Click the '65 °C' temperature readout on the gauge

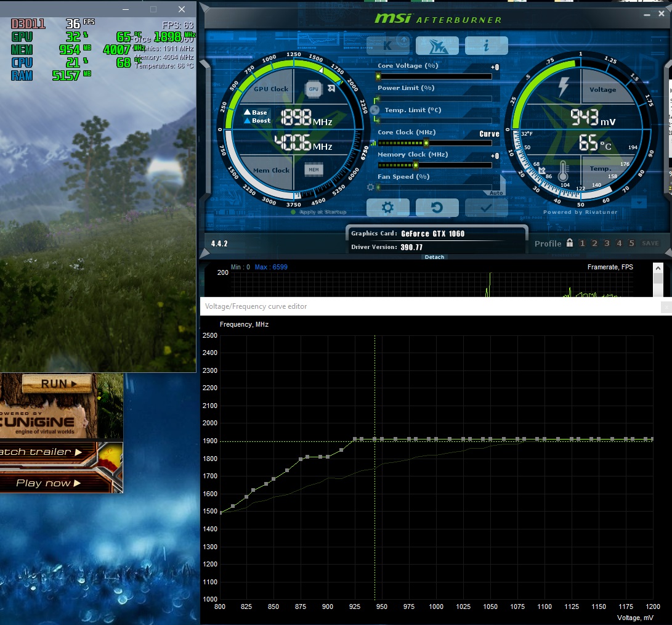595,142
